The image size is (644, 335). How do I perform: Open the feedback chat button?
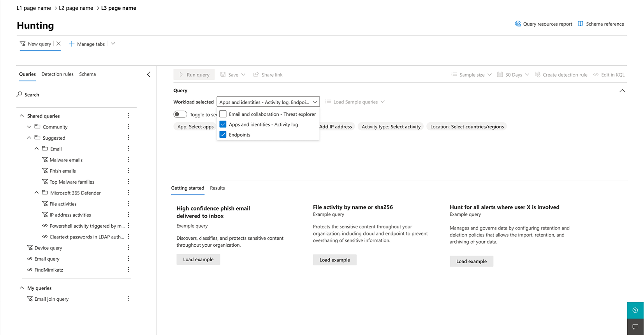click(635, 327)
